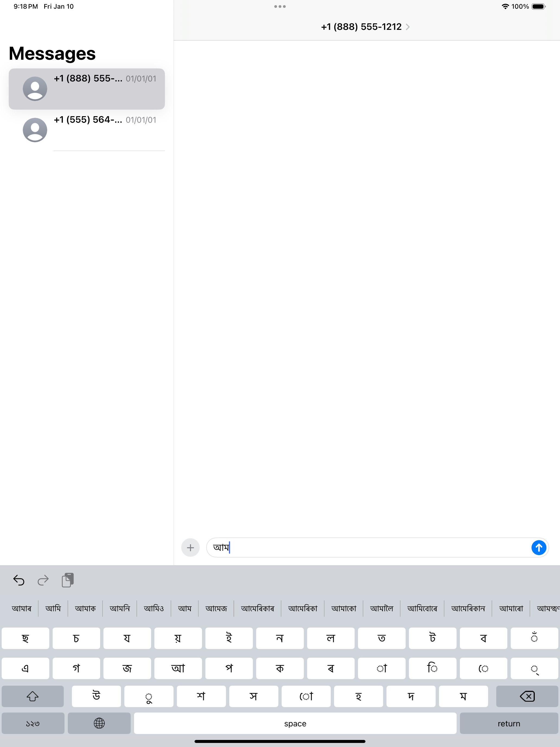Screen dimensions: 560x747
Task: Tap the জ key
Action: tap(127, 668)
